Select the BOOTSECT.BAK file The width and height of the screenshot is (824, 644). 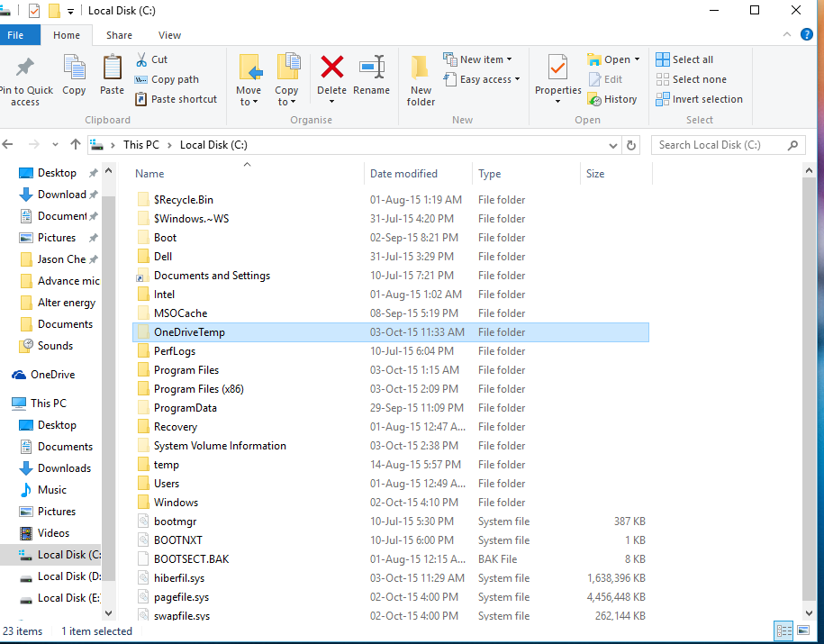[x=391, y=559]
